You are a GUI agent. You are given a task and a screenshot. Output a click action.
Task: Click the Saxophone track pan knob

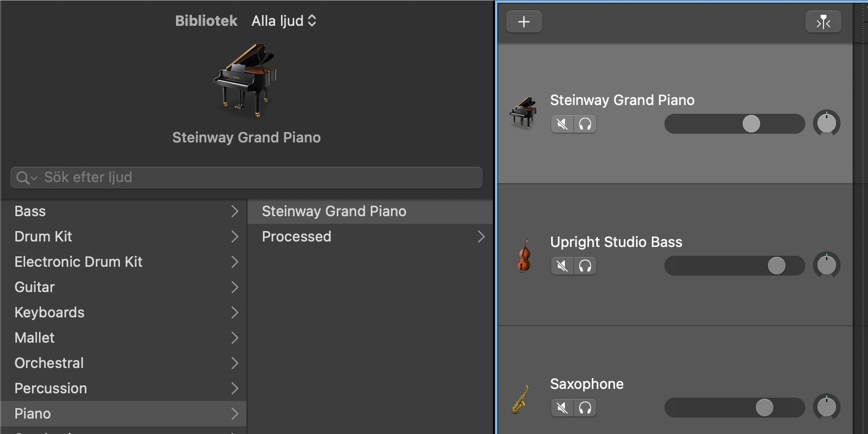pyautogui.click(x=826, y=408)
